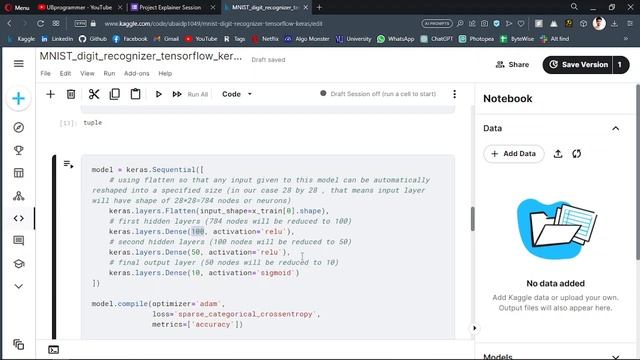Open the Code cell type dropdown
The height and width of the screenshot is (360, 640).
(x=237, y=94)
